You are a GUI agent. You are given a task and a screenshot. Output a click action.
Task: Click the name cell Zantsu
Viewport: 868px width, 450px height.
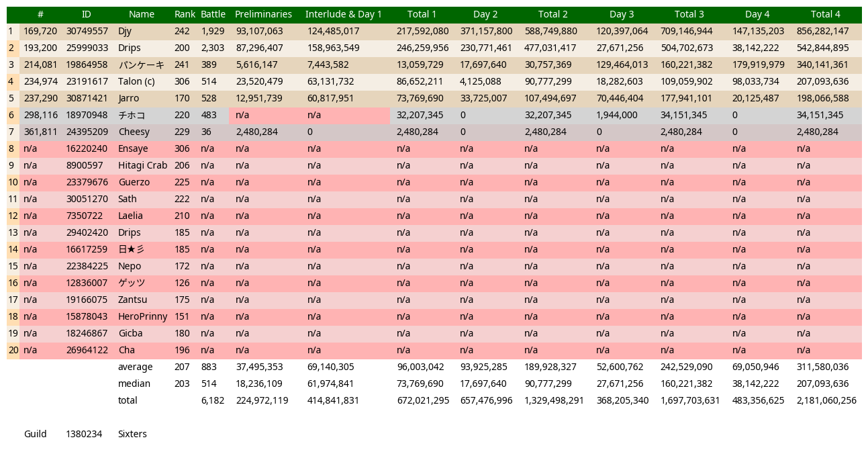tap(132, 300)
